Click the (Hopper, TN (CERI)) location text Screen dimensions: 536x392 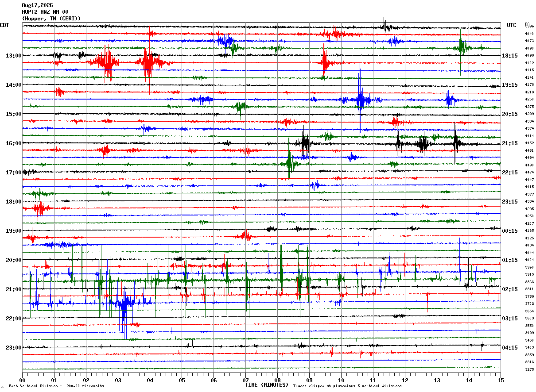point(51,19)
